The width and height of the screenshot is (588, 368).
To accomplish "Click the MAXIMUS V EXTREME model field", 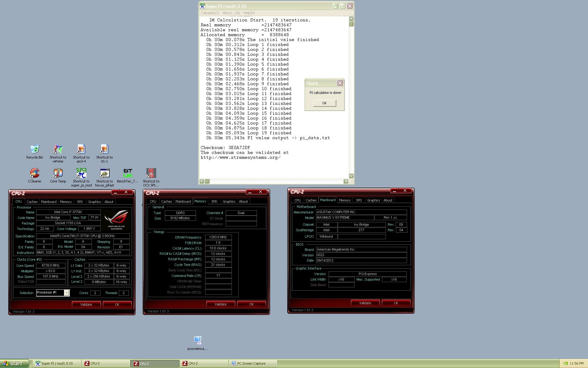I will [x=345, y=217].
